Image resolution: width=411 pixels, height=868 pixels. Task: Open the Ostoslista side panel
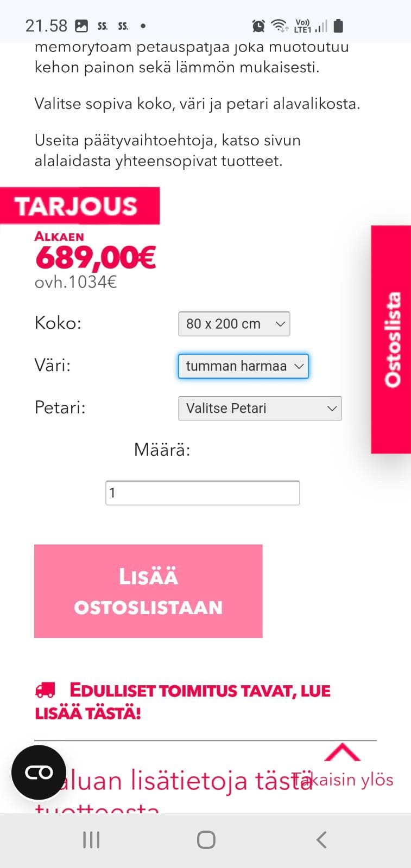(390, 339)
